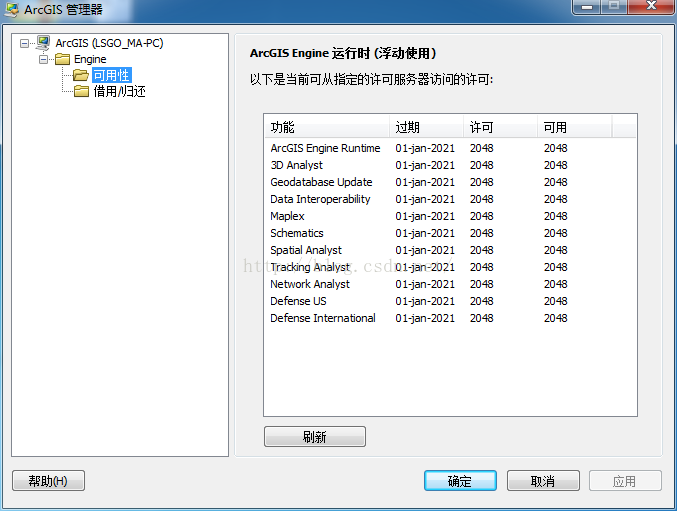Collapse the ArcGIS (LSGO_MA-PC) tree node

[x=25, y=43]
